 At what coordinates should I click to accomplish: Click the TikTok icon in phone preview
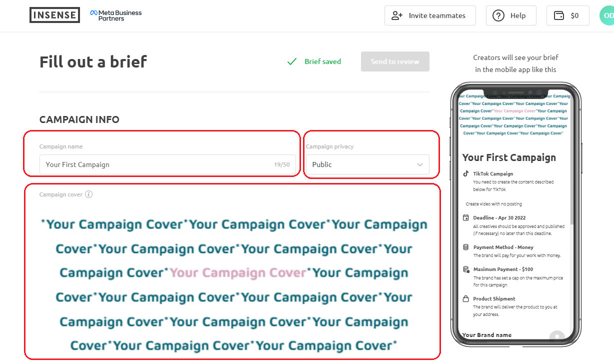pos(466,174)
